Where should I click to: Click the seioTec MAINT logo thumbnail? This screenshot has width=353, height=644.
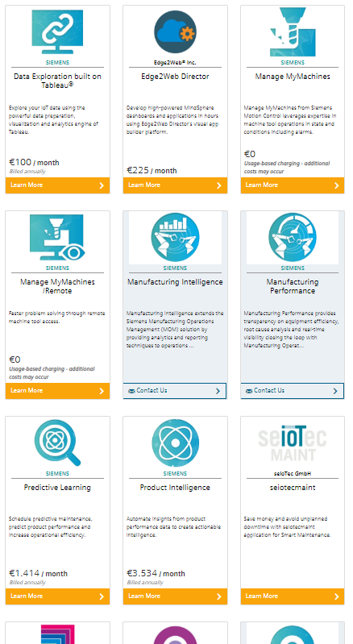pyautogui.click(x=293, y=443)
